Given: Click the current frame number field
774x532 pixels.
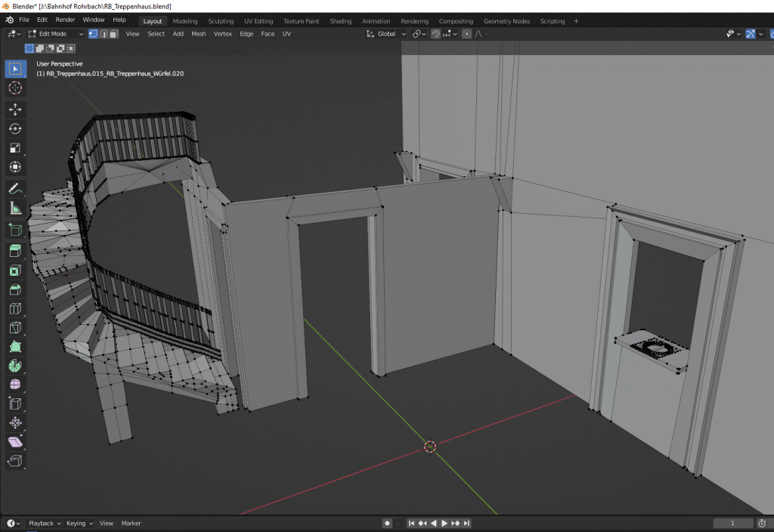Looking at the screenshot, I should 732,523.
